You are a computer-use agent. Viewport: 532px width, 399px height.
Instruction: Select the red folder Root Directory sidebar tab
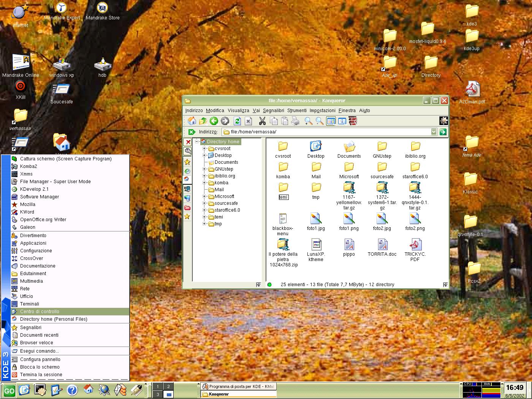187,208
